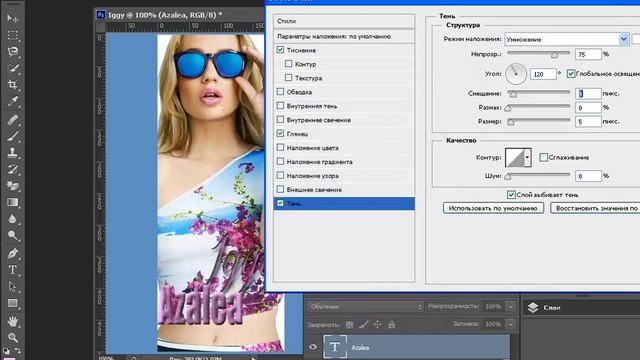
Task: Select the Quick Selection tool
Action: coord(13,68)
